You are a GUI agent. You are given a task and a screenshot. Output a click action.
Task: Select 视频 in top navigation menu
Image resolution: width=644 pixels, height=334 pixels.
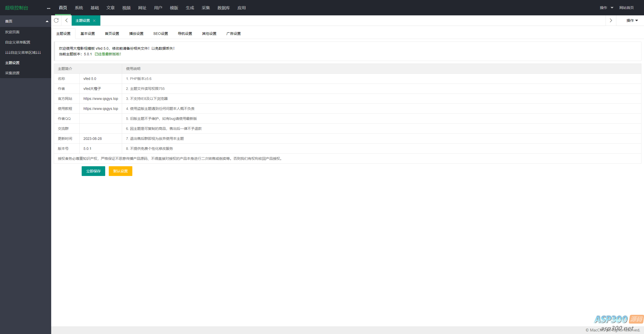[126, 8]
